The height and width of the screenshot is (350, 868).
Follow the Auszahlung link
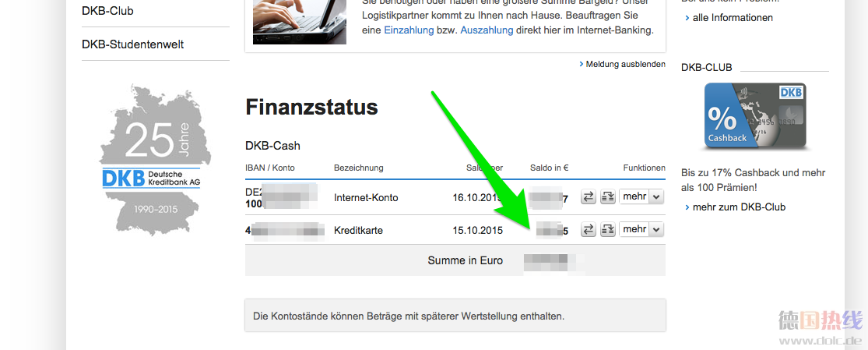(x=487, y=30)
